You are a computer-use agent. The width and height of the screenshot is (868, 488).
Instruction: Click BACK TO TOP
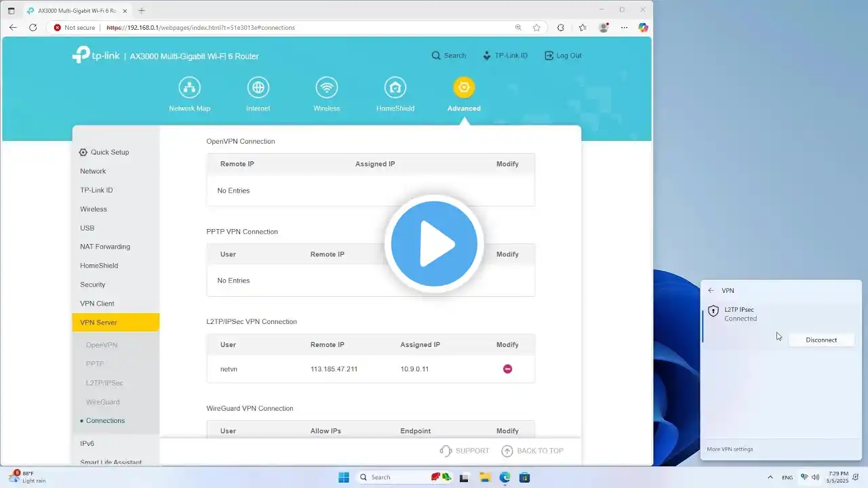click(532, 451)
